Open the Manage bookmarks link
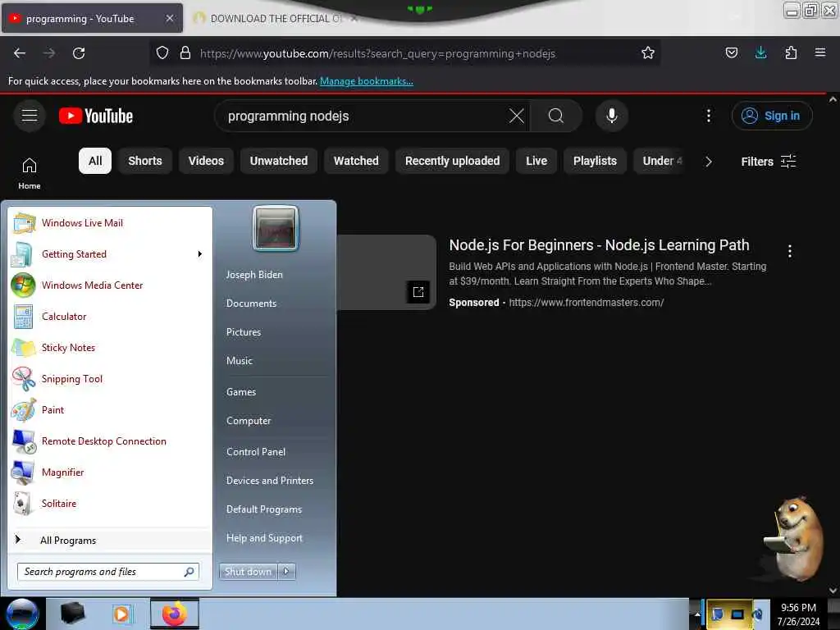Viewport: 840px width, 630px height. point(367,81)
